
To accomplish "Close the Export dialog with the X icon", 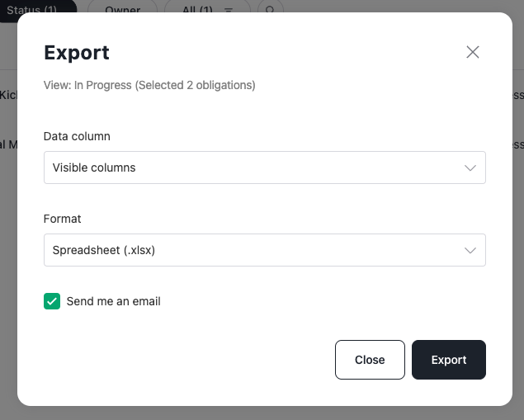I will [473, 52].
